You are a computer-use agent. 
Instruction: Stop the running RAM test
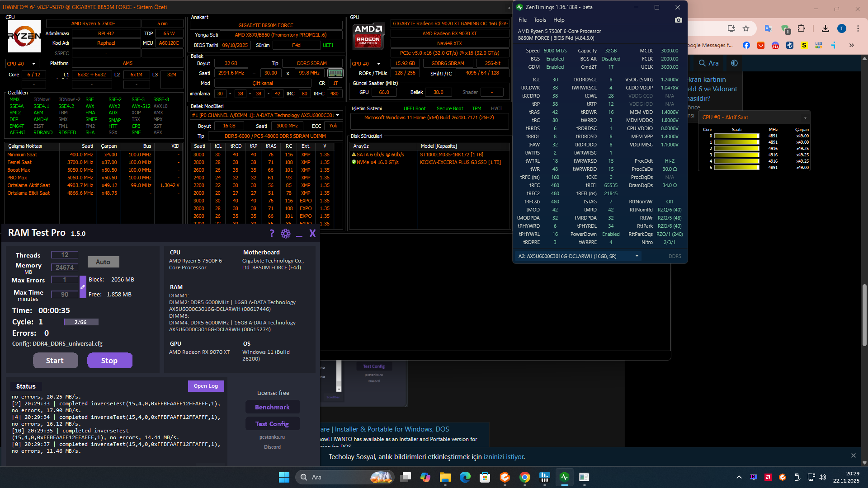(x=109, y=361)
